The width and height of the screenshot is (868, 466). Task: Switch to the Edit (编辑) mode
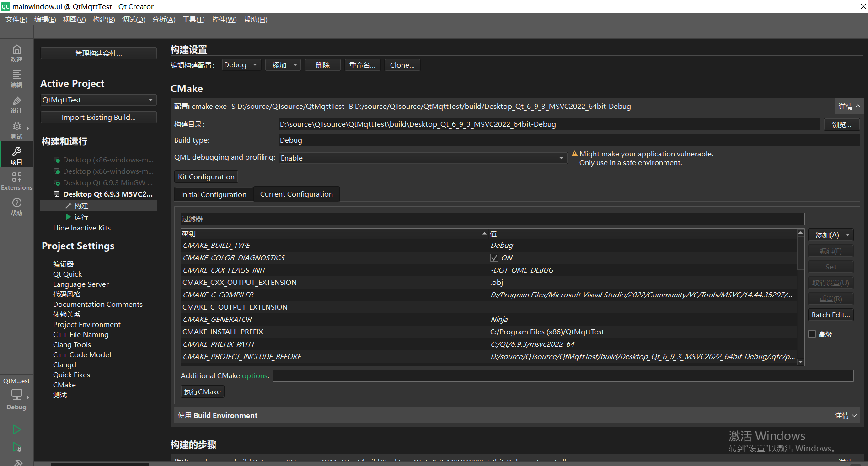pos(16,79)
